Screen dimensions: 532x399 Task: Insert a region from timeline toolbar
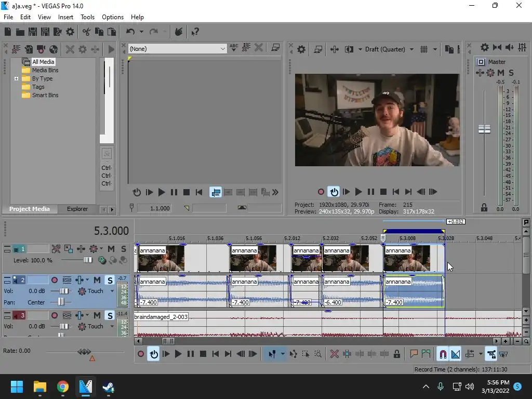click(426, 354)
